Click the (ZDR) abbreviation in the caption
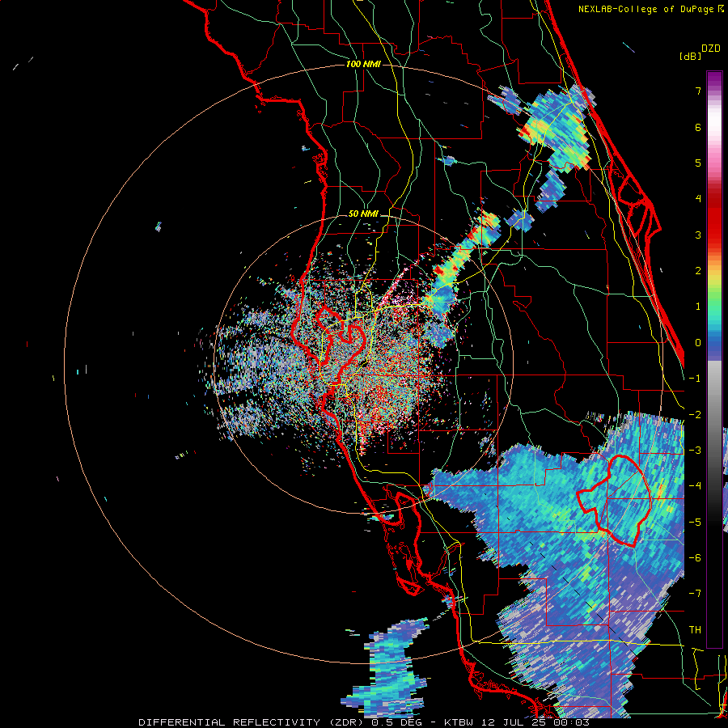 [x=346, y=722]
